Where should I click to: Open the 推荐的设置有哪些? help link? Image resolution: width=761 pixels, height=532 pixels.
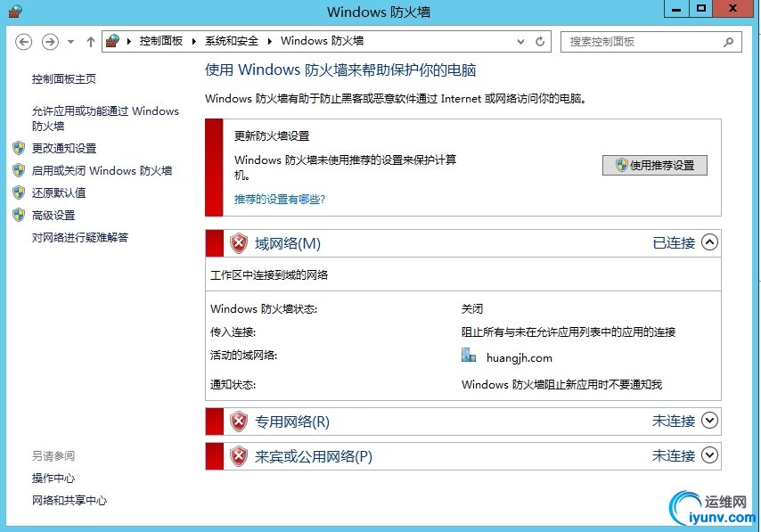coord(280,200)
